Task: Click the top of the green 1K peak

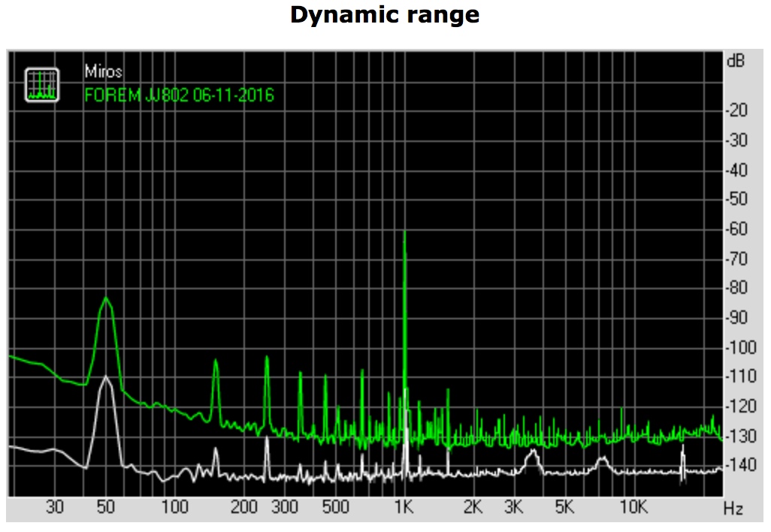Action: (x=405, y=233)
